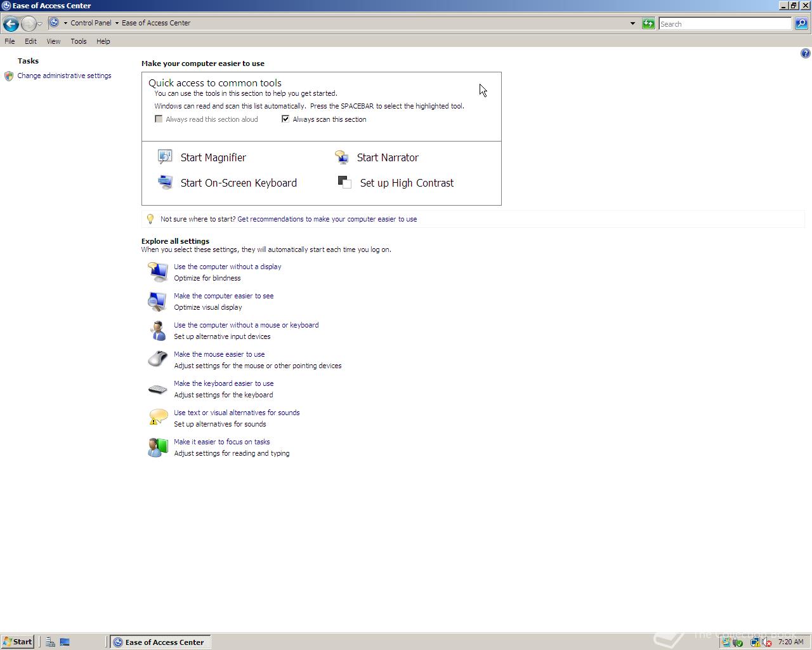Open Make the mouse easier to use
Image resolution: width=812 pixels, height=650 pixels.
[x=219, y=354]
